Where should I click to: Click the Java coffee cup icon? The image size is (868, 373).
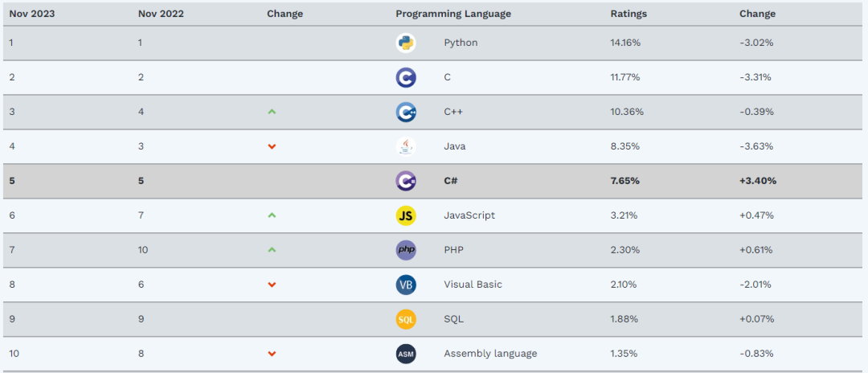coord(406,146)
